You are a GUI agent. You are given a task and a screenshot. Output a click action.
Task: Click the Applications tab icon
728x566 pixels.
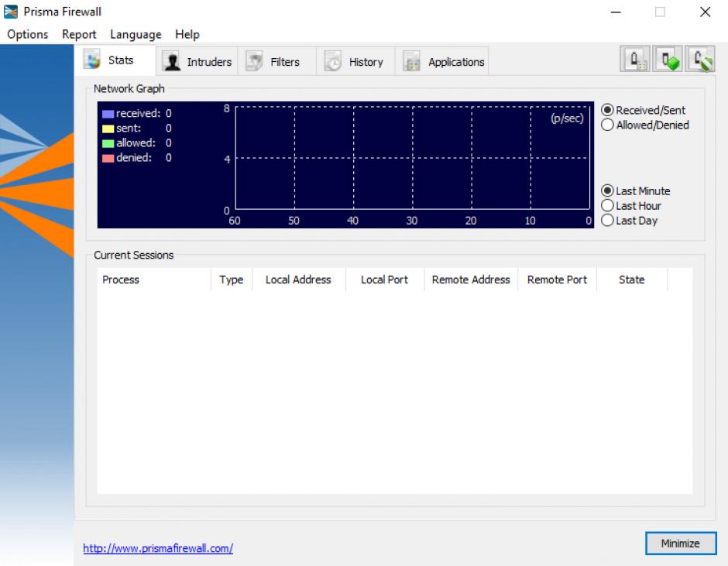412,62
